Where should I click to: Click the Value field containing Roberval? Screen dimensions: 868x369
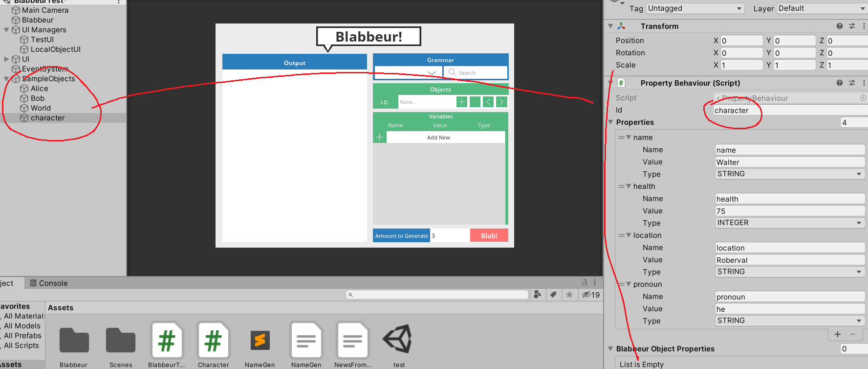pos(790,260)
